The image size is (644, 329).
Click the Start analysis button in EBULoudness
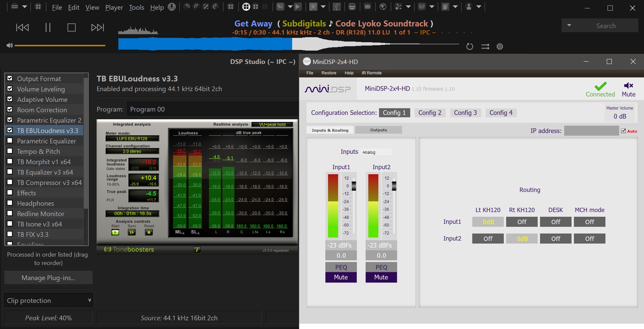point(115,232)
